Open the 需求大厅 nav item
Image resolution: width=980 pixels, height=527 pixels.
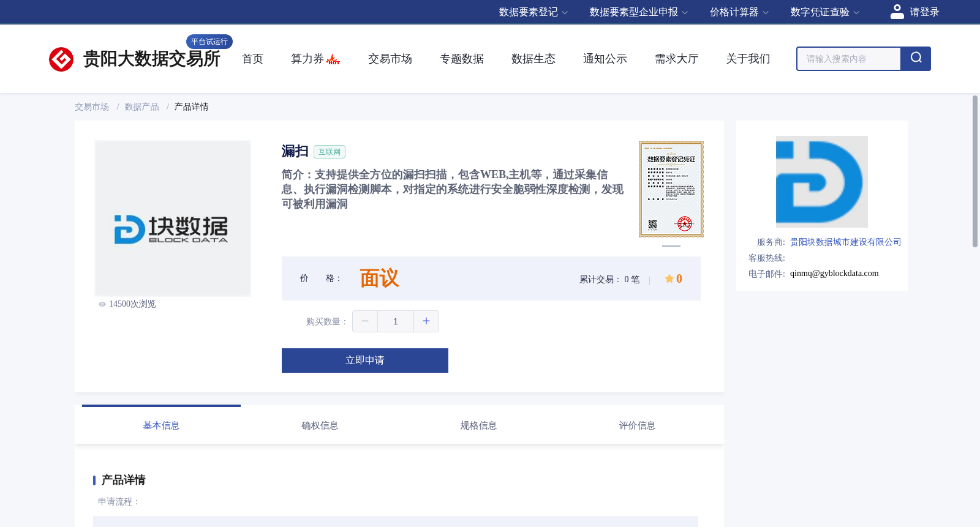pyautogui.click(x=677, y=59)
